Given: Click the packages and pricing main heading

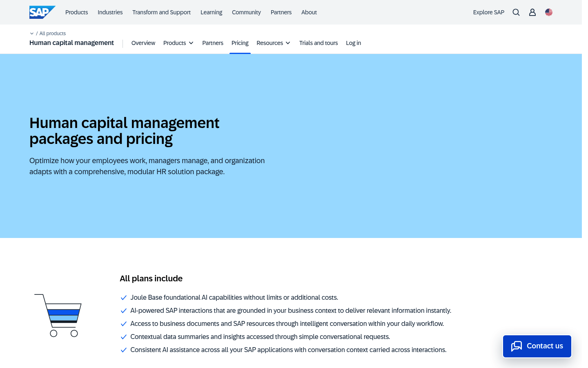Looking at the screenshot, I should point(125,131).
